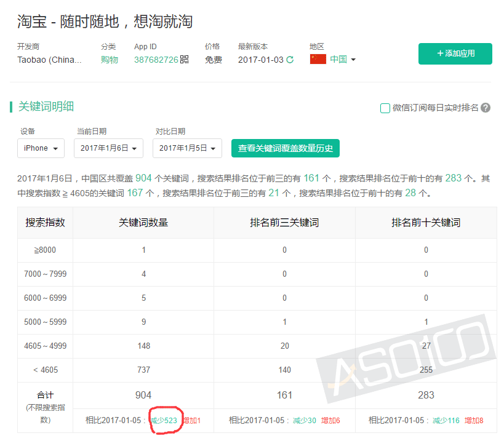Click 减少523 in keyword count comparison
This screenshot has width=504, height=441.
pos(164,421)
